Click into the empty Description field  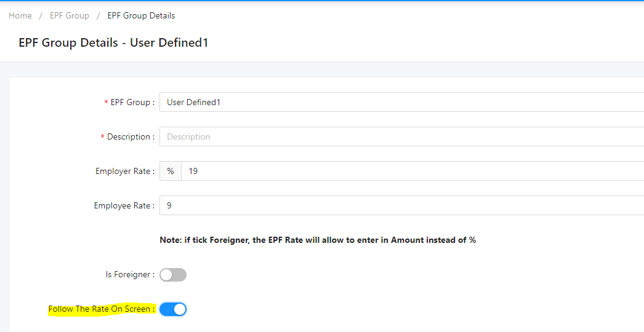401,136
